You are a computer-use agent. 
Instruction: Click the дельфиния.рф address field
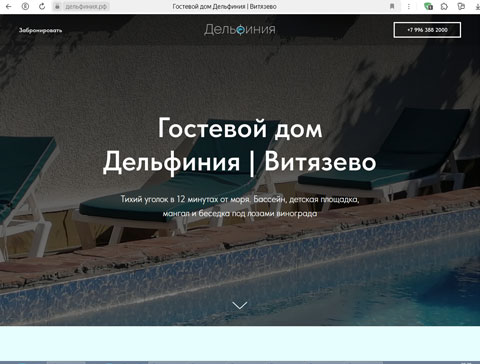pyautogui.click(x=86, y=6)
